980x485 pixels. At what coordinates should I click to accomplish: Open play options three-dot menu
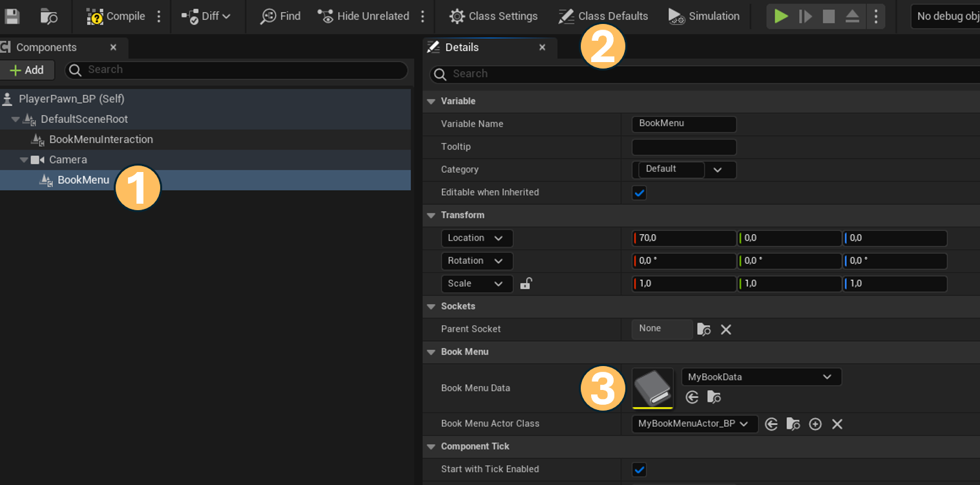pos(876,16)
